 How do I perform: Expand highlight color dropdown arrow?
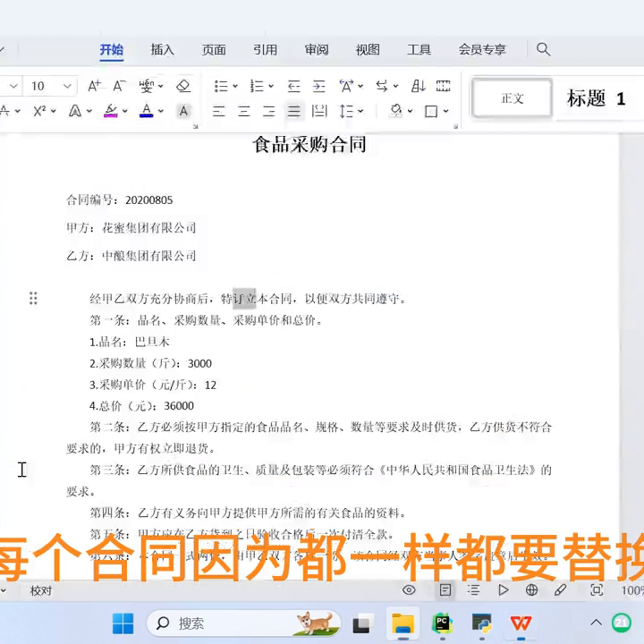[125, 111]
